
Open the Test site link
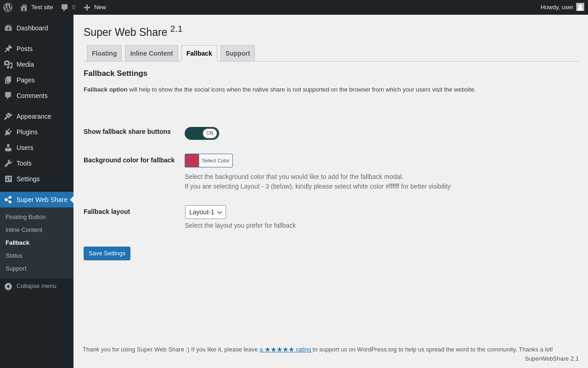coord(42,7)
